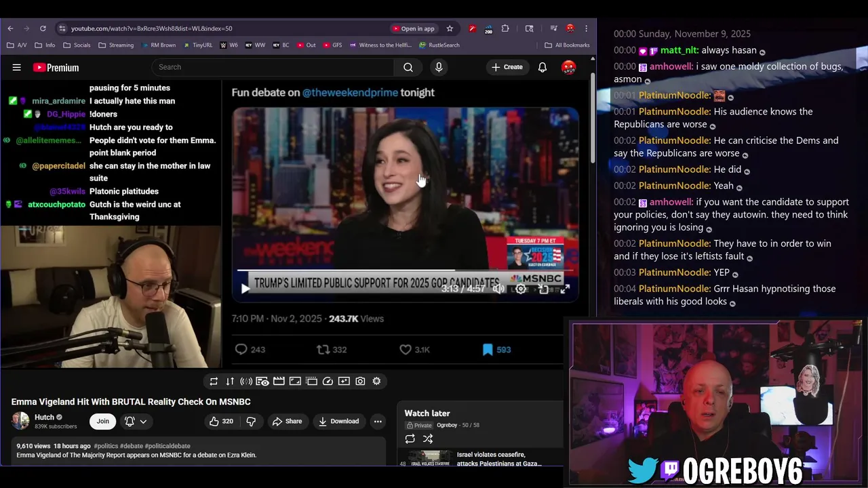The width and height of the screenshot is (868, 488).
Task: Play the embedded video with play button
Action: pyautogui.click(x=245, y=289)
